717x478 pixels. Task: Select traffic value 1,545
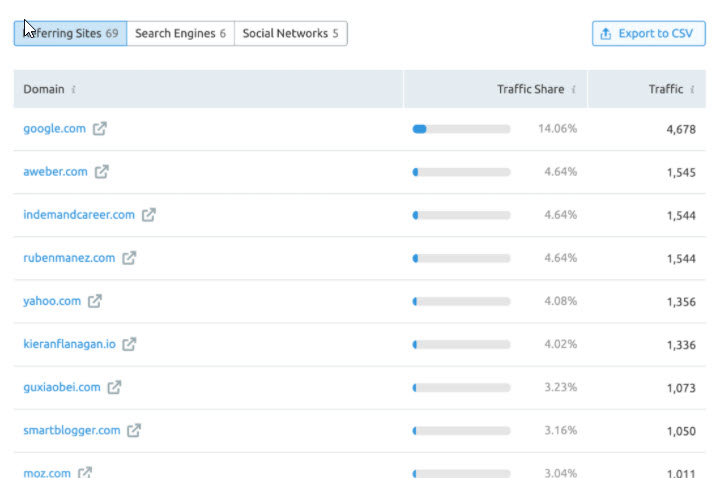[681, 172]
